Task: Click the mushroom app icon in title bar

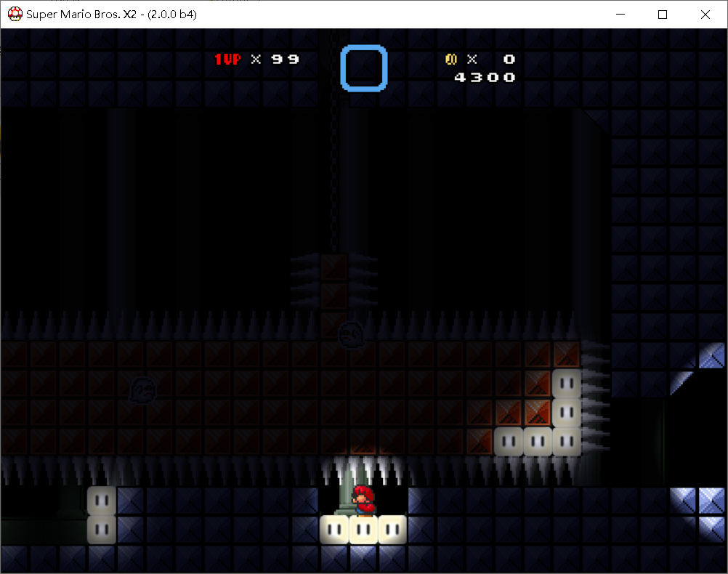Action: click(x=15, y=14)
